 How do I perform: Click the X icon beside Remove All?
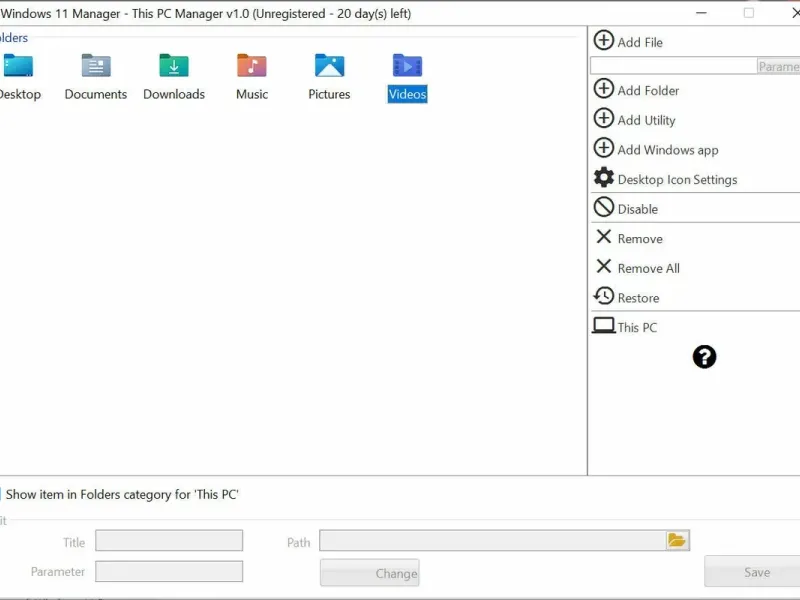coord(604,266)
